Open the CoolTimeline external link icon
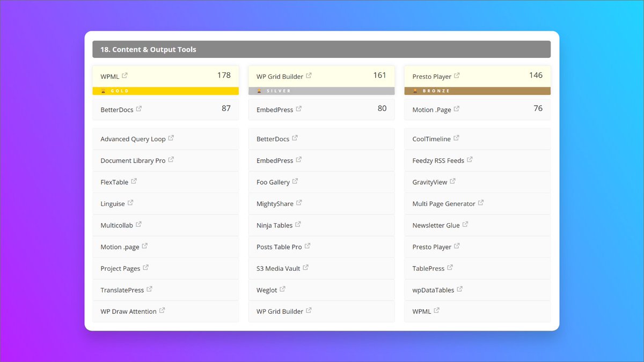Viewport: 644px width, 362px height. coord(456,138)
